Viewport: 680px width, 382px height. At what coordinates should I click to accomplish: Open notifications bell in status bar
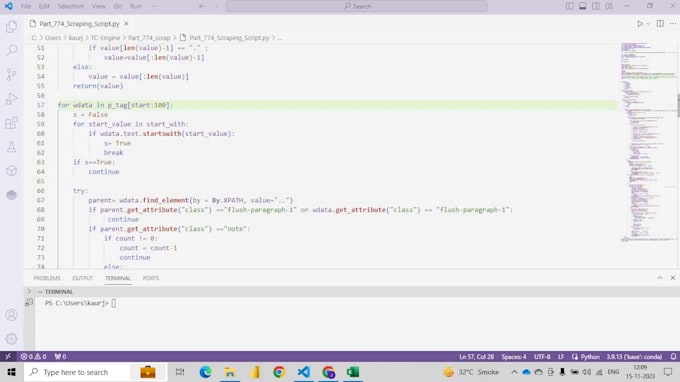(x=673, y=356)
